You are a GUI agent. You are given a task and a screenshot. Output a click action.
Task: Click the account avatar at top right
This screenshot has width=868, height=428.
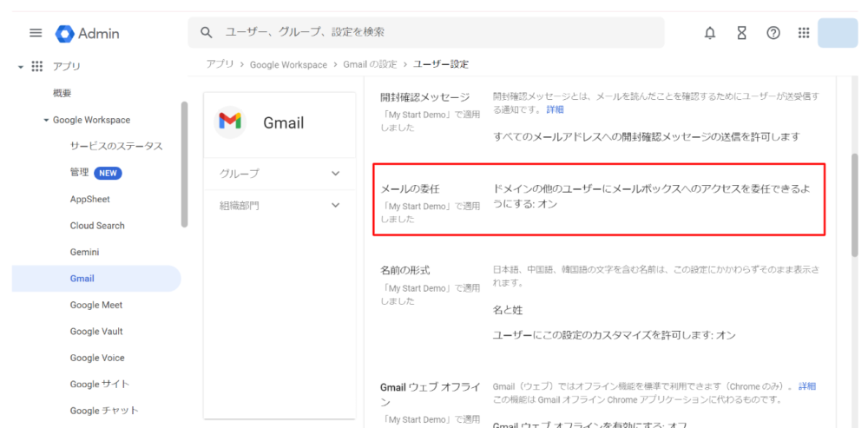tap(837, 33)
